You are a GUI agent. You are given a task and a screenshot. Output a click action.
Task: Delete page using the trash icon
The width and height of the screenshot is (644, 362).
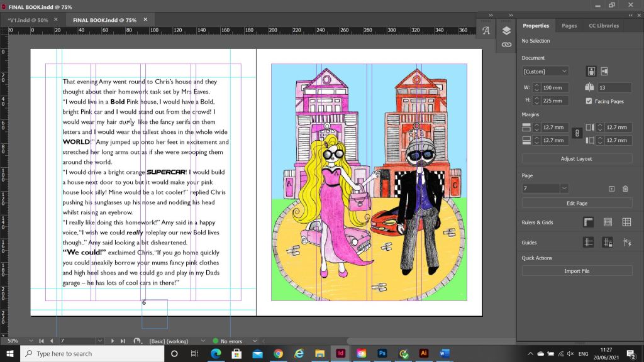(x=625, y=189)
